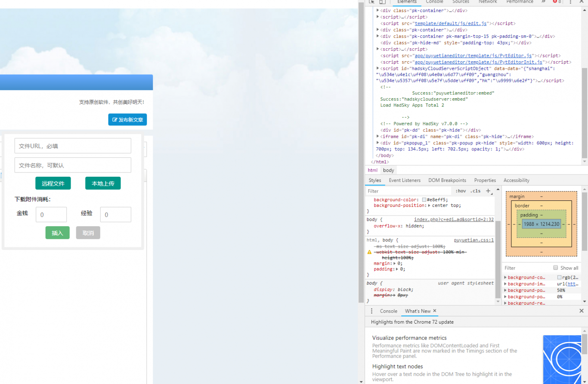
Task: Click the #e8eff5 color swatch
Action: [x=424, y=200]
